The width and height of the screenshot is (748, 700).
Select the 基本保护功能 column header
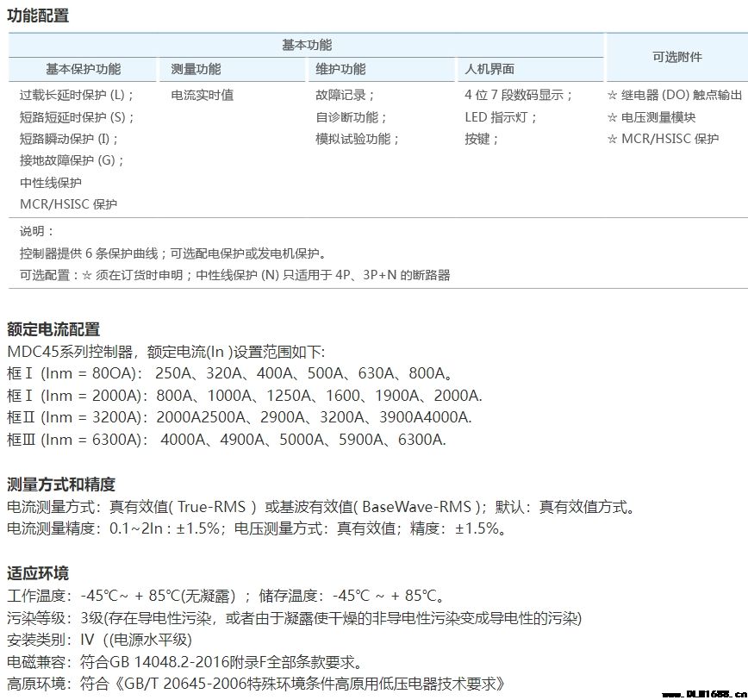(x=84, y=69)
